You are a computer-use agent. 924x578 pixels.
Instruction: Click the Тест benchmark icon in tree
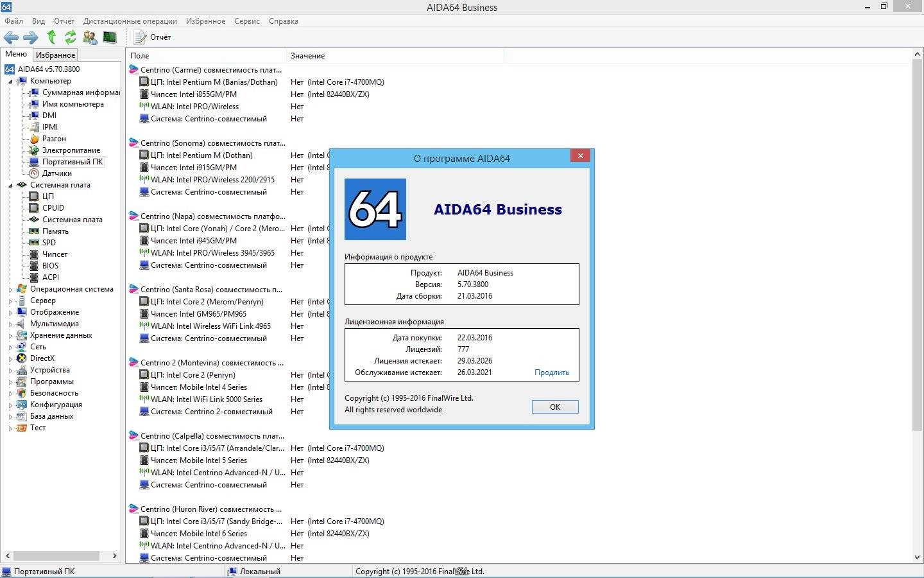[22, 428]
